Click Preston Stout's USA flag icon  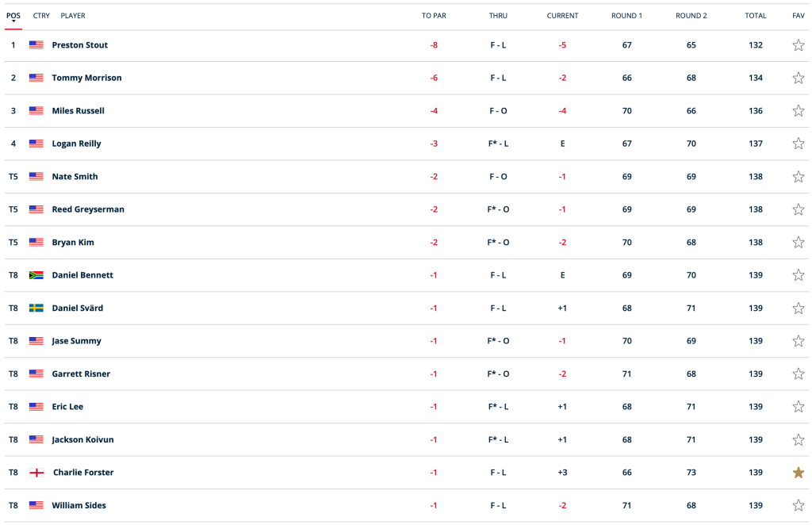point(36,45)
